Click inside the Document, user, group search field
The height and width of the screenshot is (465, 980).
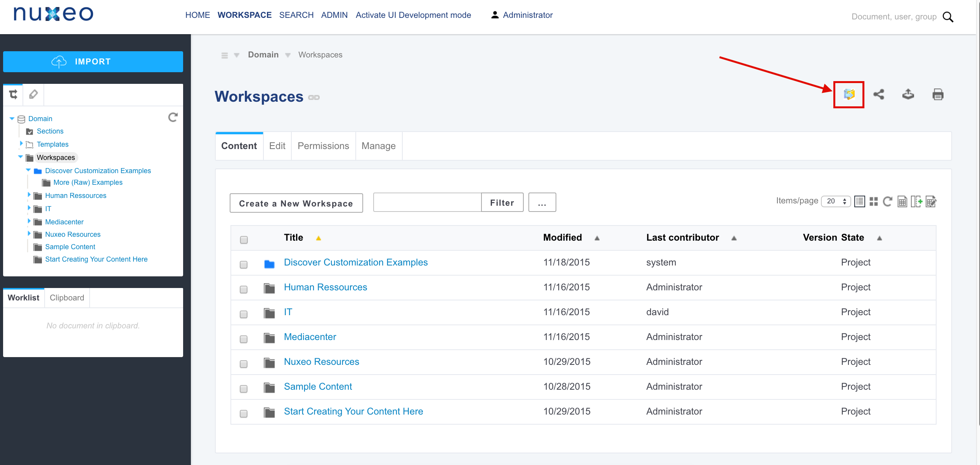click(892, 16)
